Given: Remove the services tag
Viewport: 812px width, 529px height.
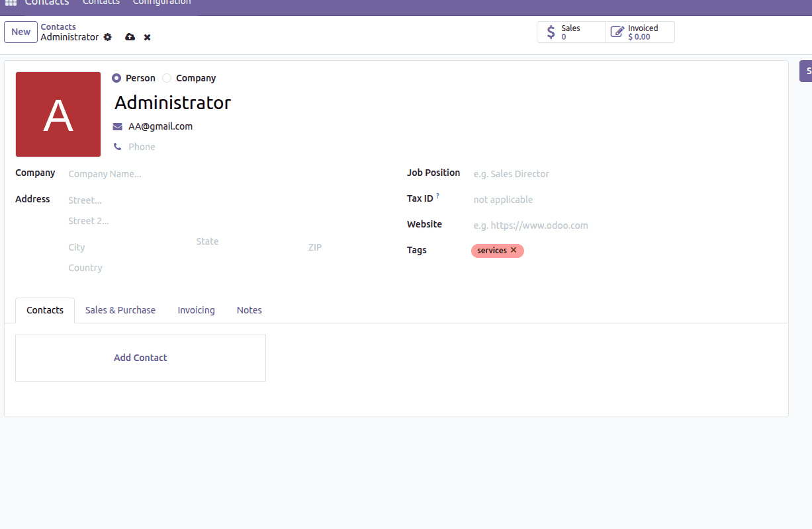Looking at the screenshot, I should point(514,251).
